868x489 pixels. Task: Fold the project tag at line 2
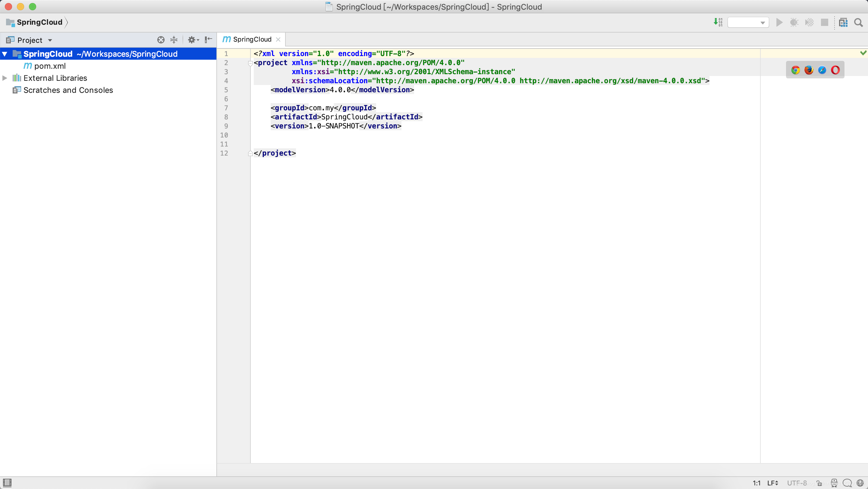(x=250, y=63)
